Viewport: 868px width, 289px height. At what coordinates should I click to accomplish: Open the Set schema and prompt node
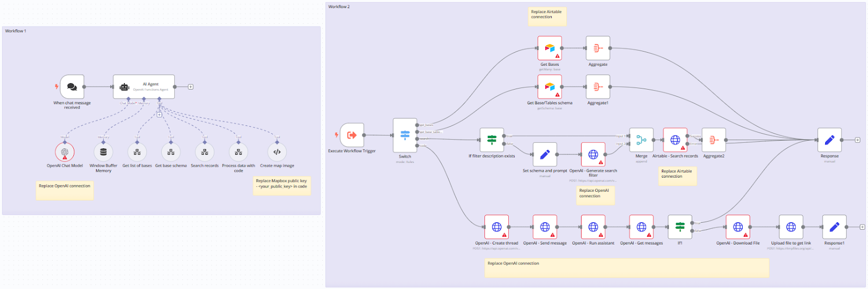click(x=545, y=155)
